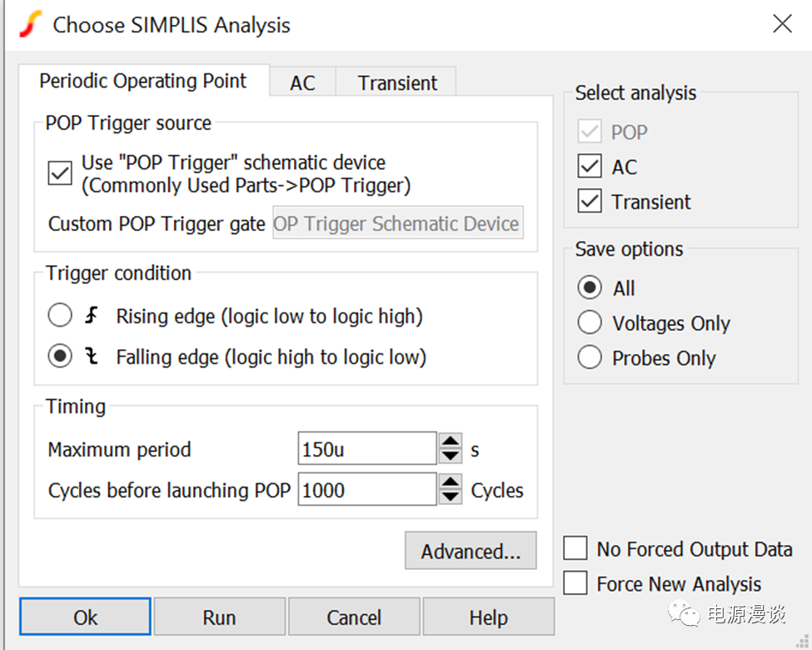Decrease Cycles before launching POP value
Viewport: 812px width, 650px height.
[x=450, y=496]
